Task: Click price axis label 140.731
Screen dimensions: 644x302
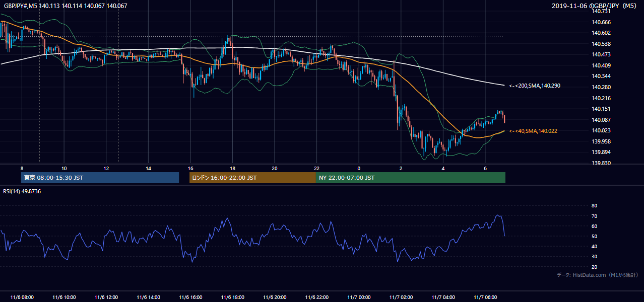Action: 602,11
